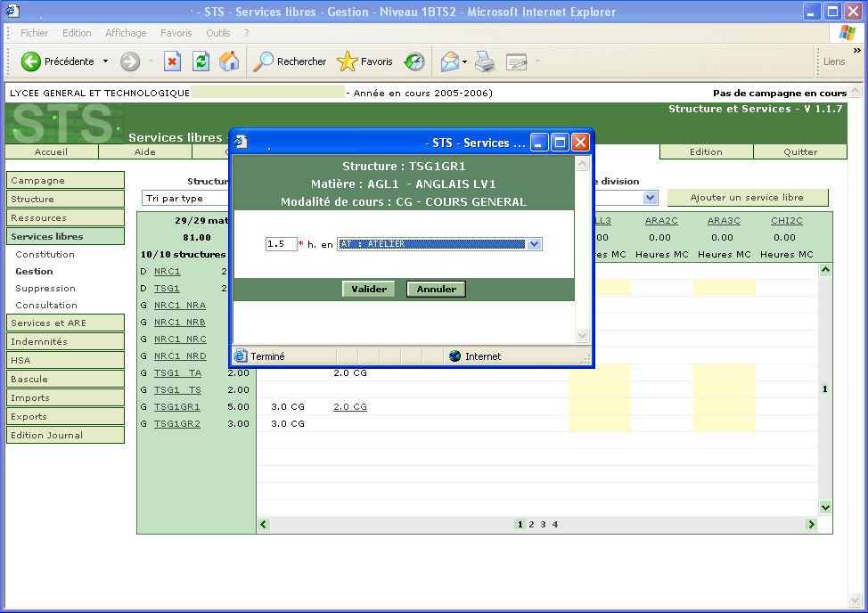Open Indemnités sidebar section

[x=65, y=342]
